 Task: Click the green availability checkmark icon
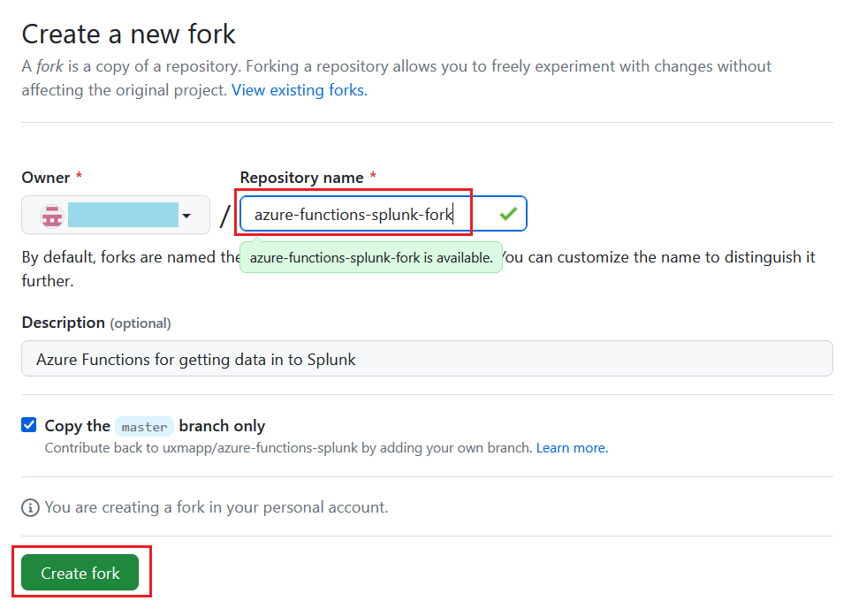pyautogui.click(x=507, y=214)
